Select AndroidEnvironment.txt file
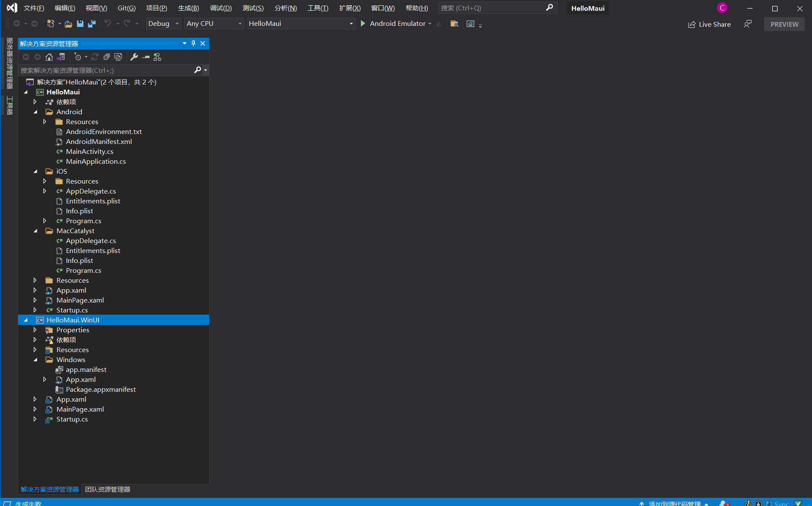This screenshot has width=812, height=506. (103, 132)
